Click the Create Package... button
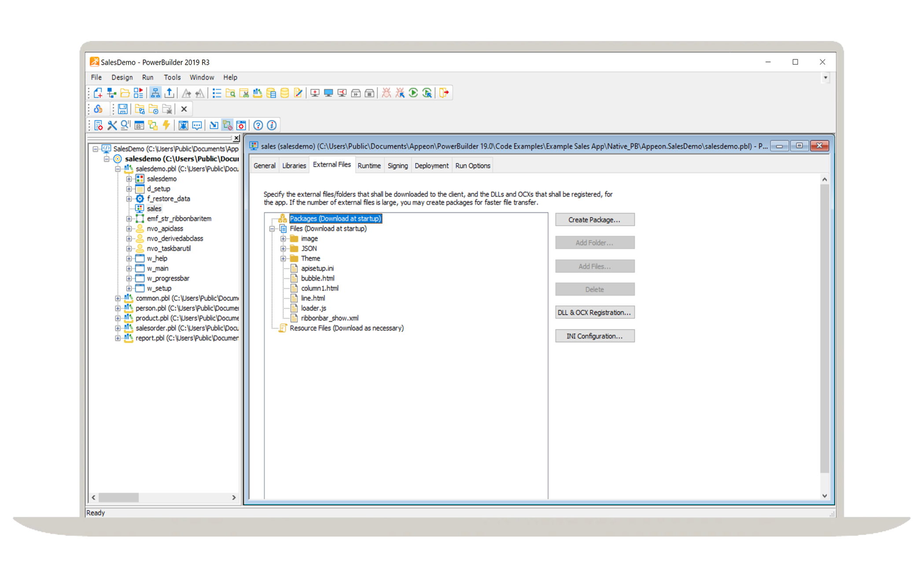This screenshot has width=924, height=578. (595, 219)
